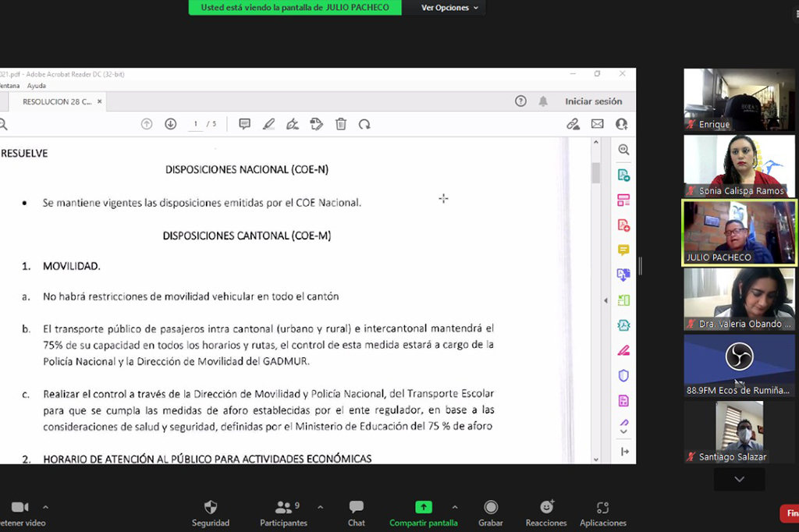This screenshot has height=532, width=799.
Task: Click the trash delete icon in Acrobat toolbar
Action: tap(341, 124)
